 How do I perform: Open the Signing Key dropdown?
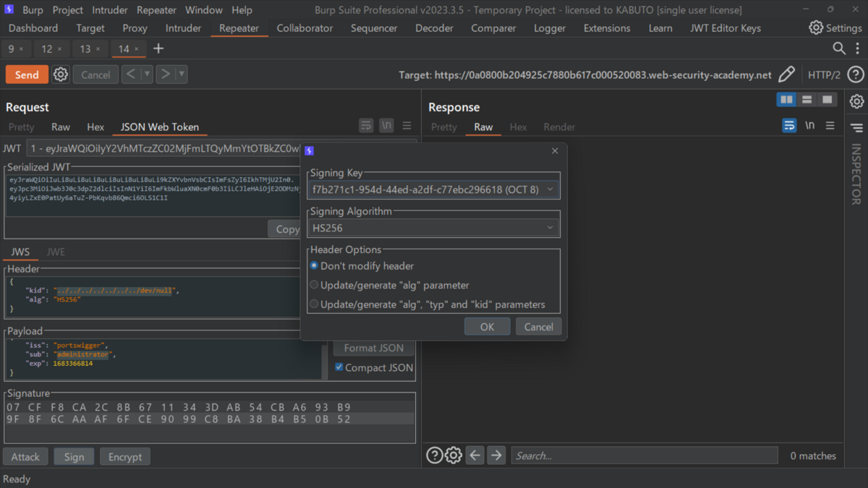point(433,189)
